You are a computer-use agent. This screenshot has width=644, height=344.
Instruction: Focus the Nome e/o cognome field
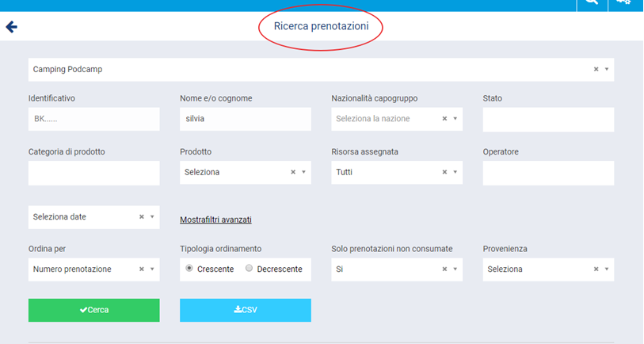pos(245,119)
